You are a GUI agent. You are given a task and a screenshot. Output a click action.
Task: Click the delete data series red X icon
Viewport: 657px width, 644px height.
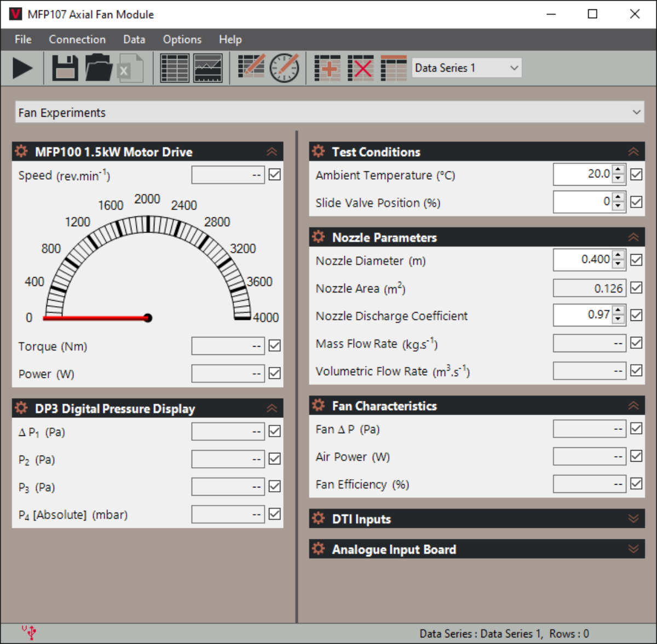tap(361, 68)
